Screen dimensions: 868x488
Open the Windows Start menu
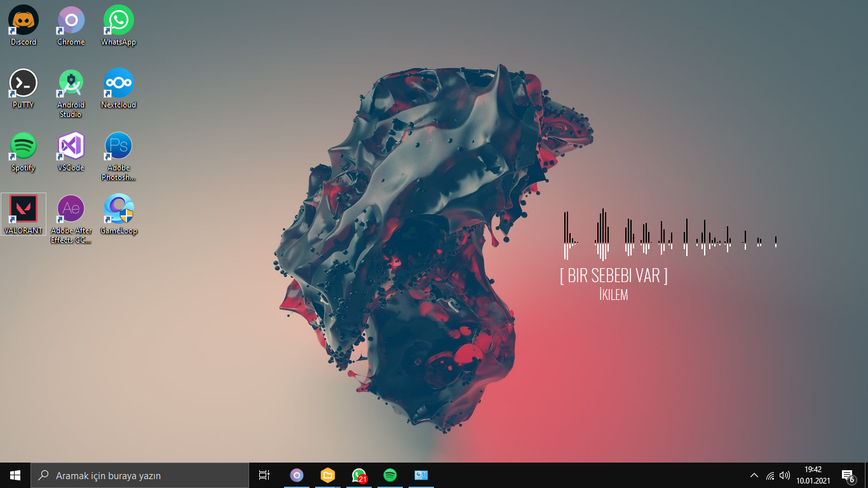coord(15,475)
